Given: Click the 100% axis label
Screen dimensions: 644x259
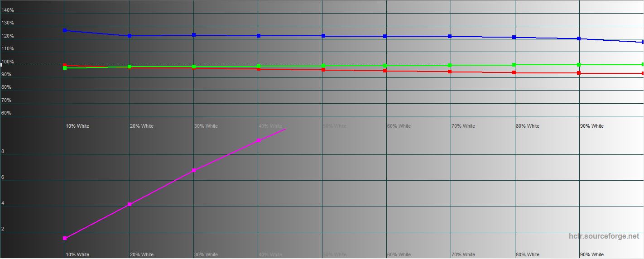Looking at the screenshot, I should tap(8, 62).
